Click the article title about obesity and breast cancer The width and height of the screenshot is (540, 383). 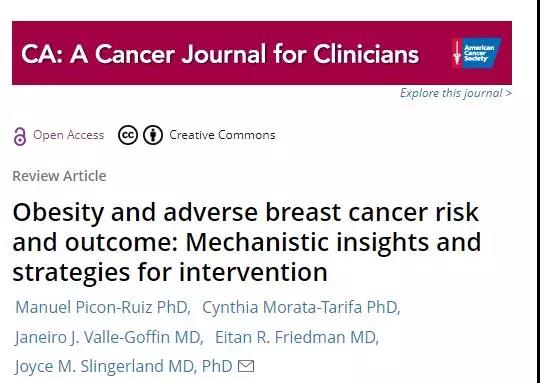point(247,242)
